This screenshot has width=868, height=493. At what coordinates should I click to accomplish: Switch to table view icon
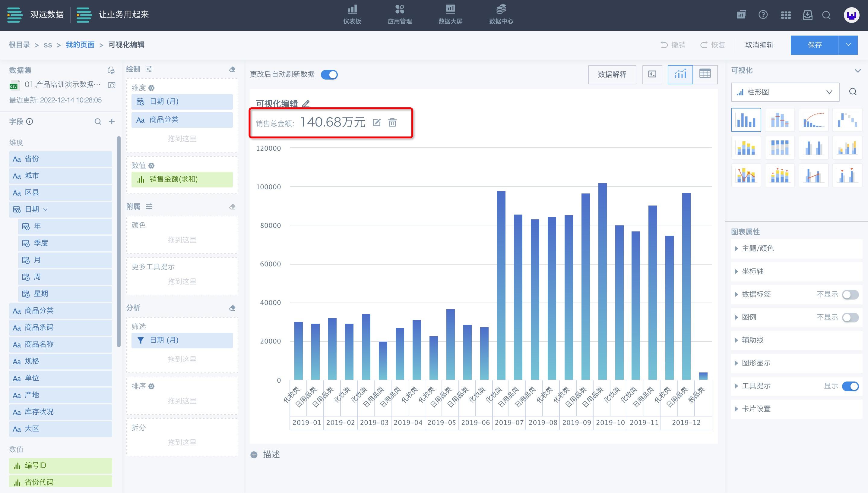[705, 74]
